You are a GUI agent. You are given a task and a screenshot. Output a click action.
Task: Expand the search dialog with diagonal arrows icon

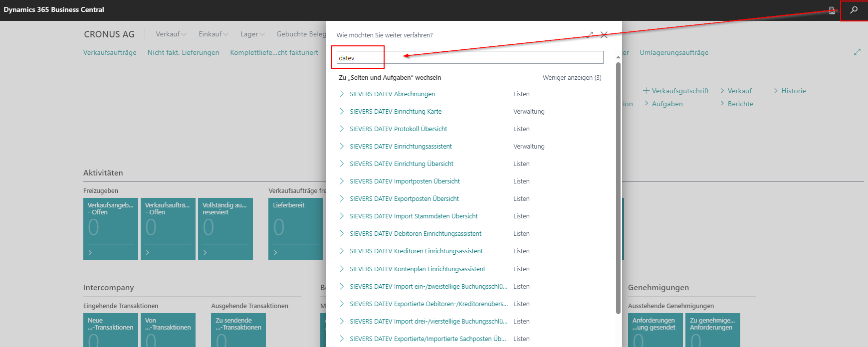click(590, 35)
